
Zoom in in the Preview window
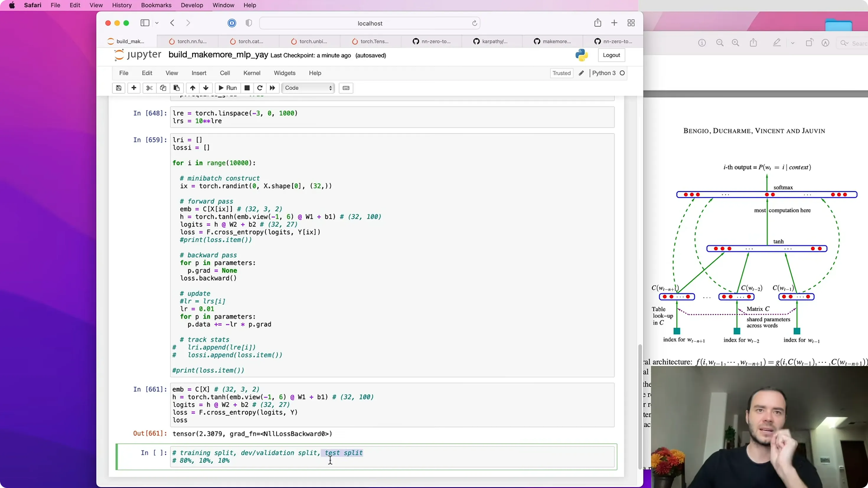point(735,43)
